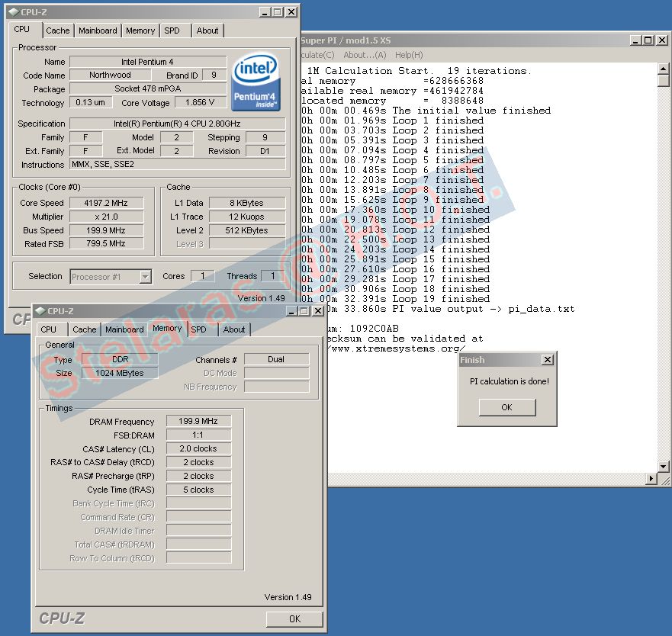
Task: Open the Processor #1 selection dropdown
Action: point(146,277)
